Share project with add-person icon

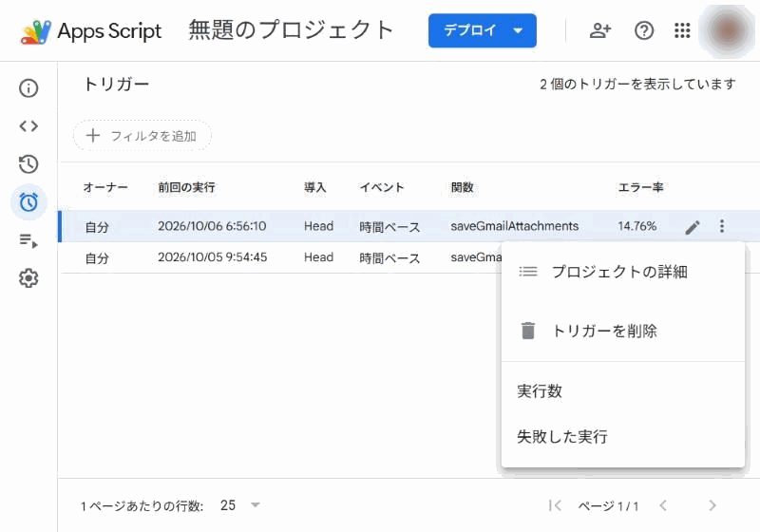coord(600,30)
